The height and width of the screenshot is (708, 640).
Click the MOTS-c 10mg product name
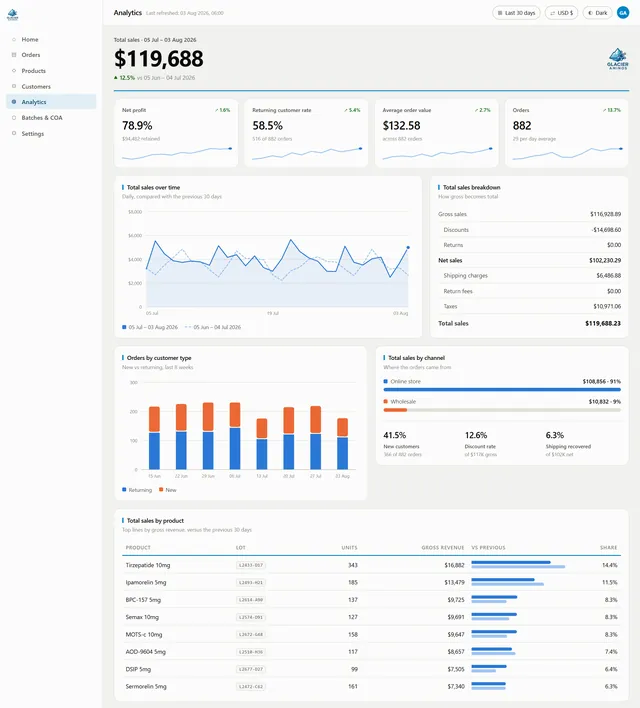144,634
